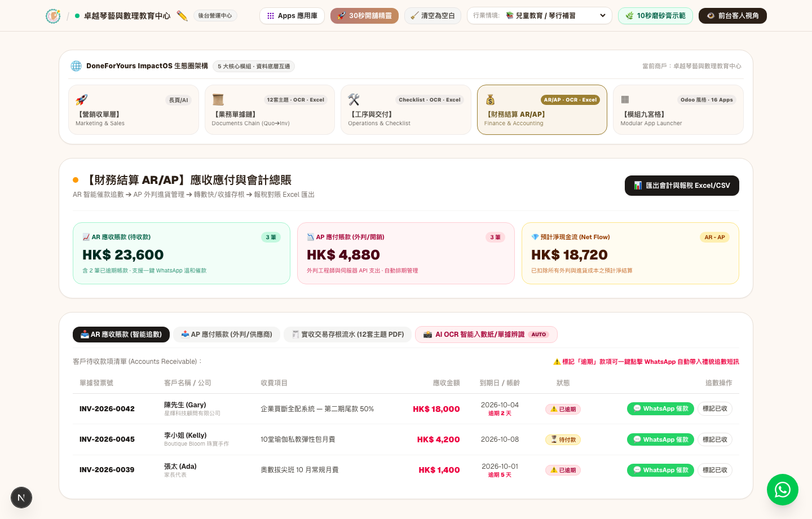Viewport: 812px width, 519px height.
Task: Click the 待付款 status badge for 李小姐 (Kelly)
Action: coord(563,440)
